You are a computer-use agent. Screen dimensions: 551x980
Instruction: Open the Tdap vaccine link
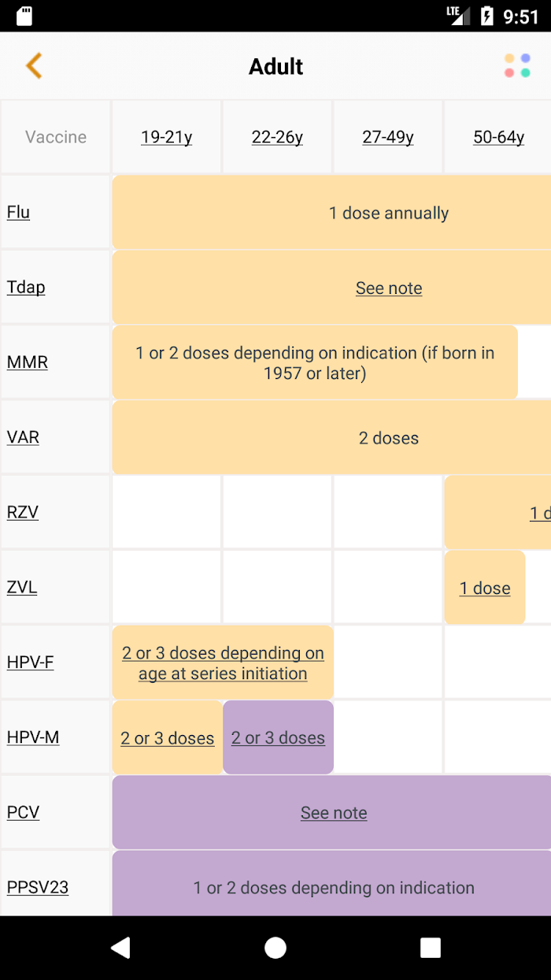(x=26, y=287)
